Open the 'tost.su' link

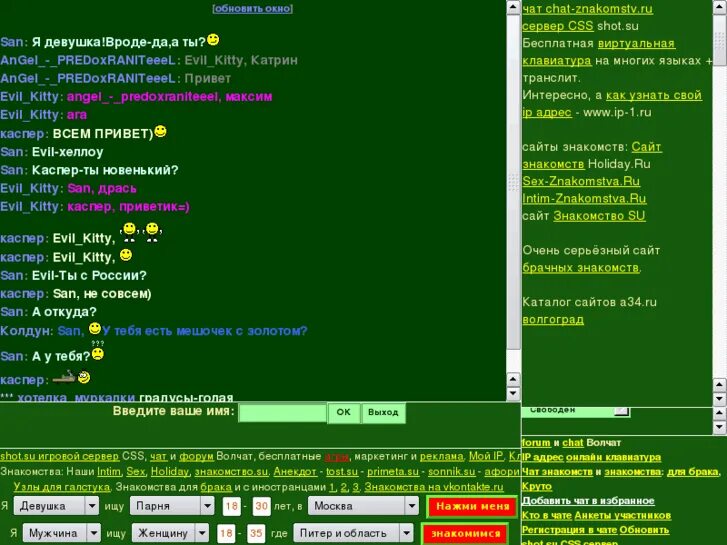pyautogui.click(x=342, y=472)
